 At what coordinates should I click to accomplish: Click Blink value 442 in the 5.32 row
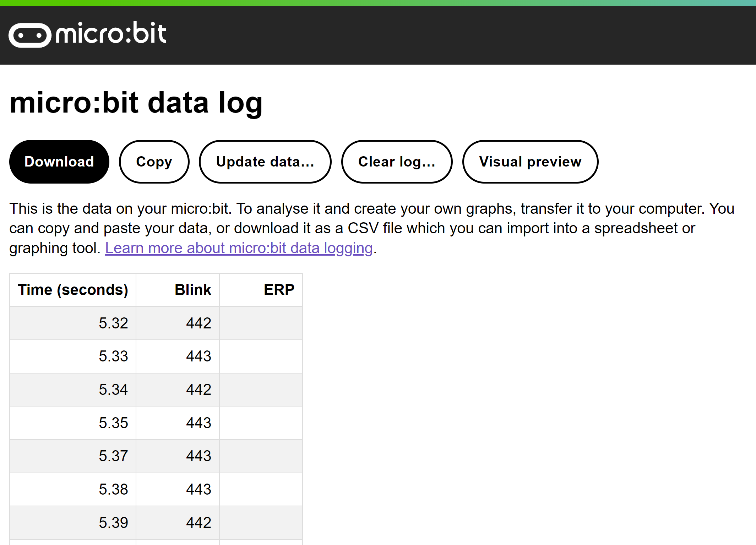[x=198, y=323]
